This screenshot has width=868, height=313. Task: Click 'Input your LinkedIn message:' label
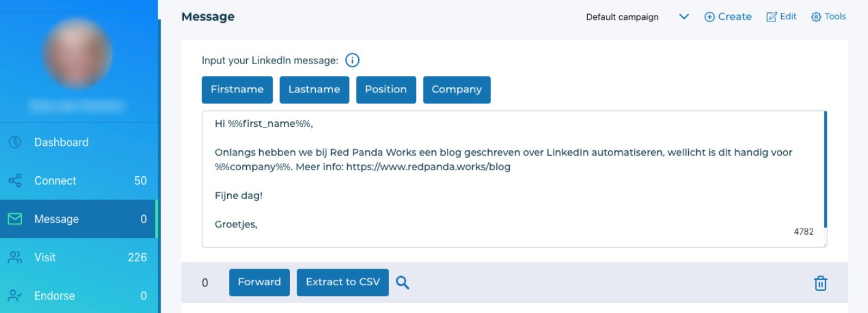(270, 60)
